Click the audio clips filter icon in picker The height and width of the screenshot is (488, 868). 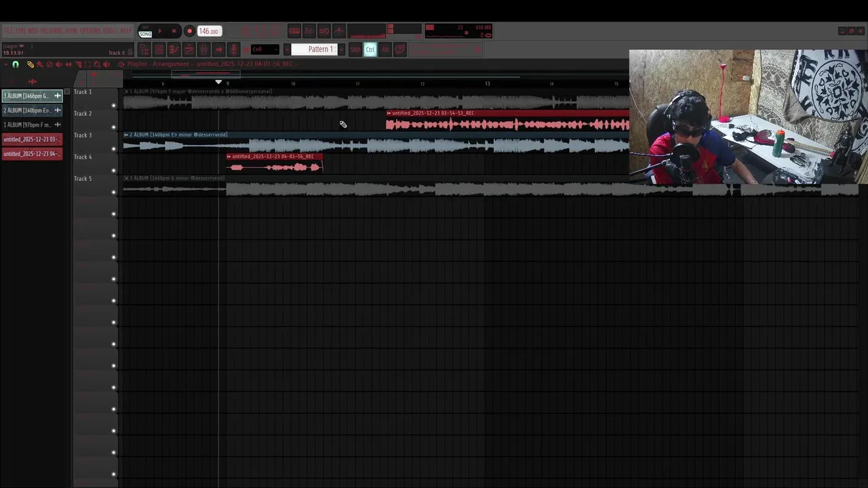[x=32, y=81]
